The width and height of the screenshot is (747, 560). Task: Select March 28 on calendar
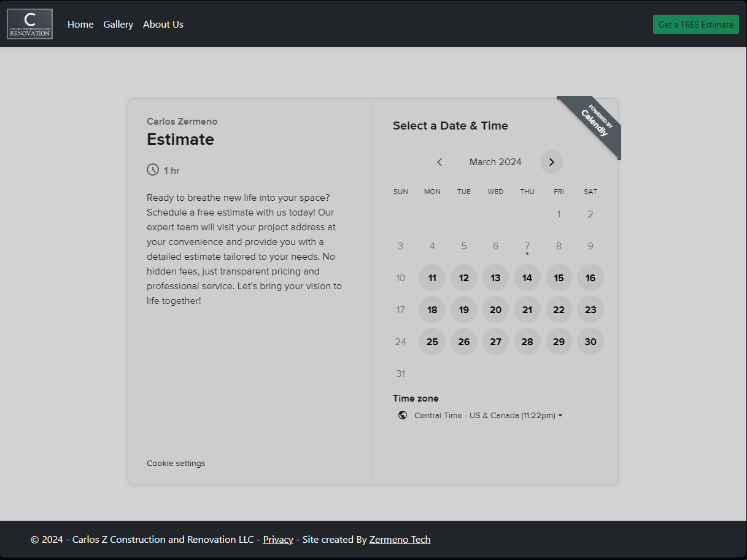point(527,342)
